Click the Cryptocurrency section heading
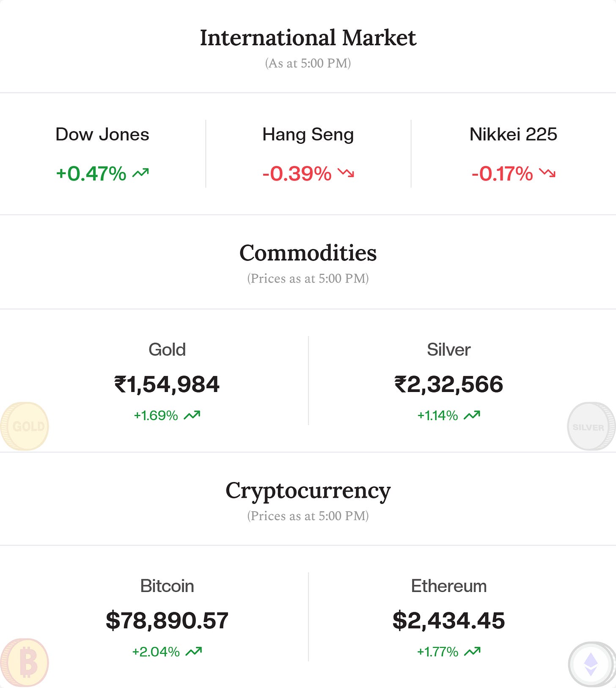The image size is (616, 688). click(308, 492)
